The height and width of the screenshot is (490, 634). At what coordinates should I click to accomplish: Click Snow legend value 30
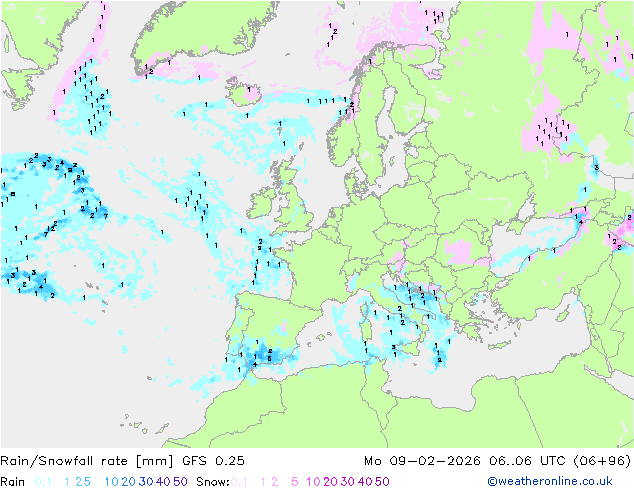pyautogui.click(x=348, y=482)
